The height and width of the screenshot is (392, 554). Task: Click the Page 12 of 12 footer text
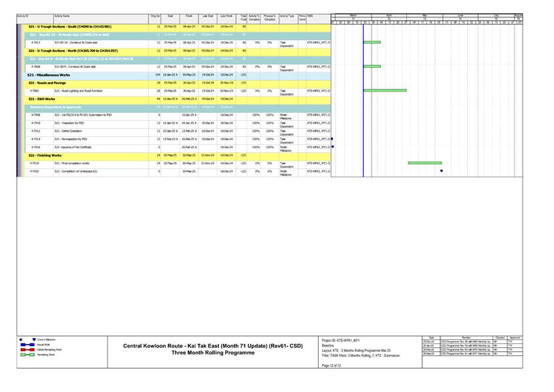point(334,366)
